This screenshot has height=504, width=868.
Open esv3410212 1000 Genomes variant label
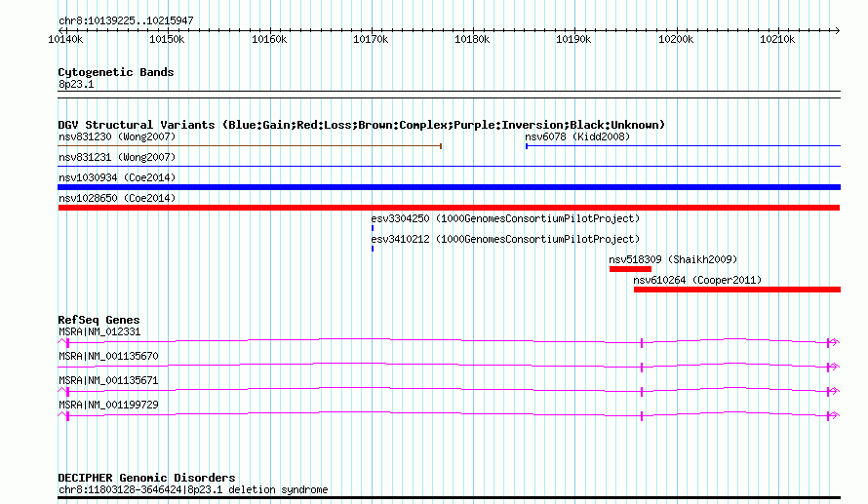point(505,239)
